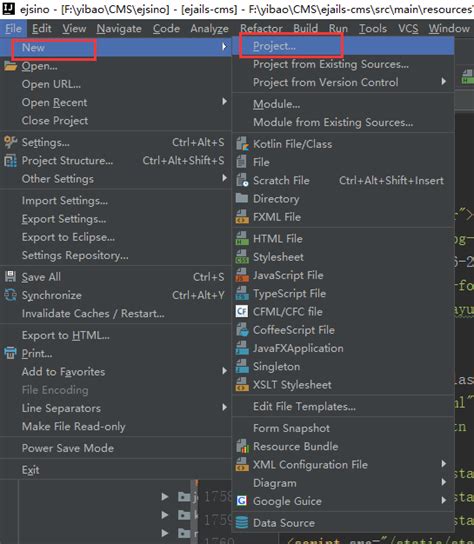This screenshot has height=544, width=474.
Task: Open the Navigate menu
Action: 119,28
